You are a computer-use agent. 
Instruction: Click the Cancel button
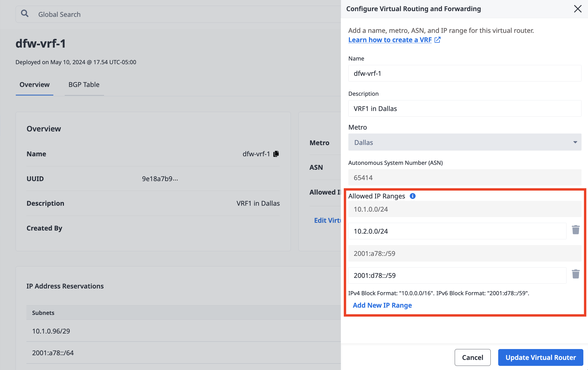point(473,357)
